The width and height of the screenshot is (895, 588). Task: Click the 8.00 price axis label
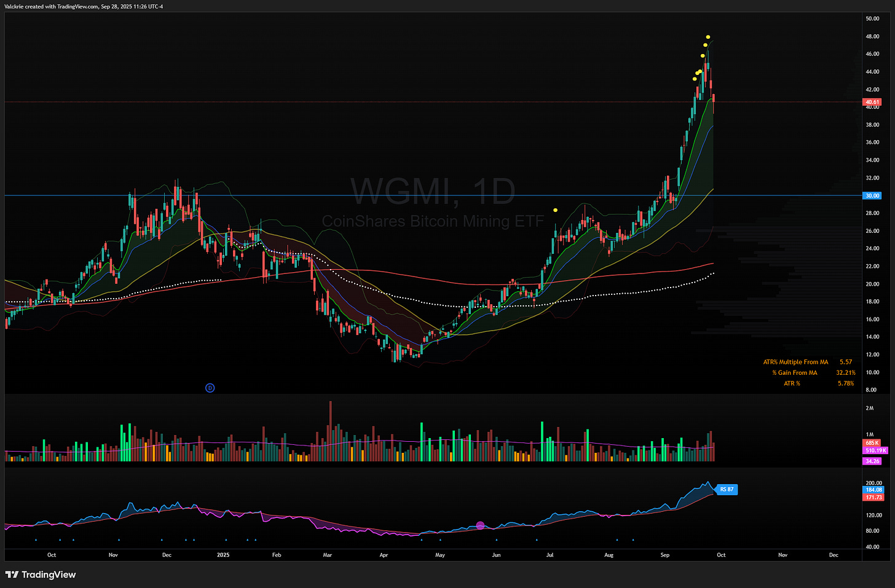[x=871, y=390]
